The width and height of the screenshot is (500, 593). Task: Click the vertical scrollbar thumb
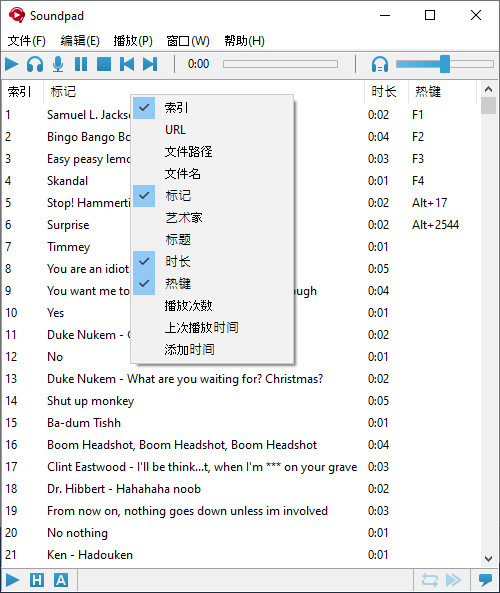488,106
